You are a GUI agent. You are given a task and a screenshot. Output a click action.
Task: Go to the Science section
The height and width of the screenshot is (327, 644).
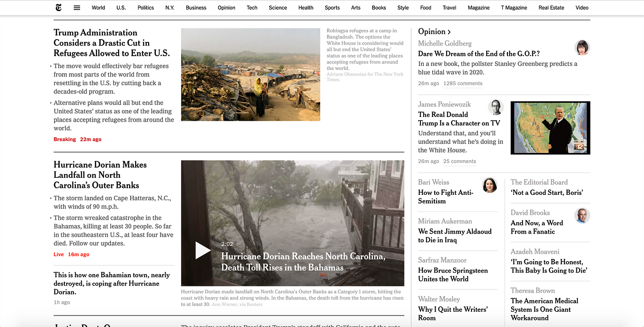[x=278, y=8]
